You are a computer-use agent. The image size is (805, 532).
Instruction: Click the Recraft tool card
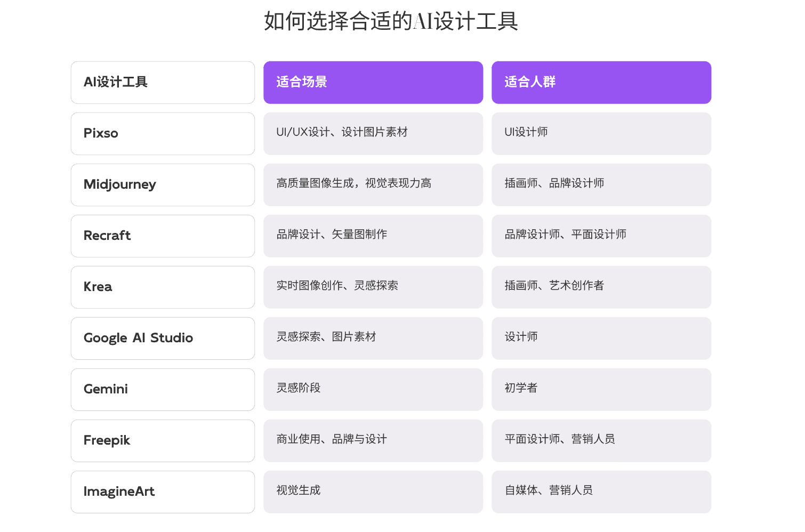(163, 236)
